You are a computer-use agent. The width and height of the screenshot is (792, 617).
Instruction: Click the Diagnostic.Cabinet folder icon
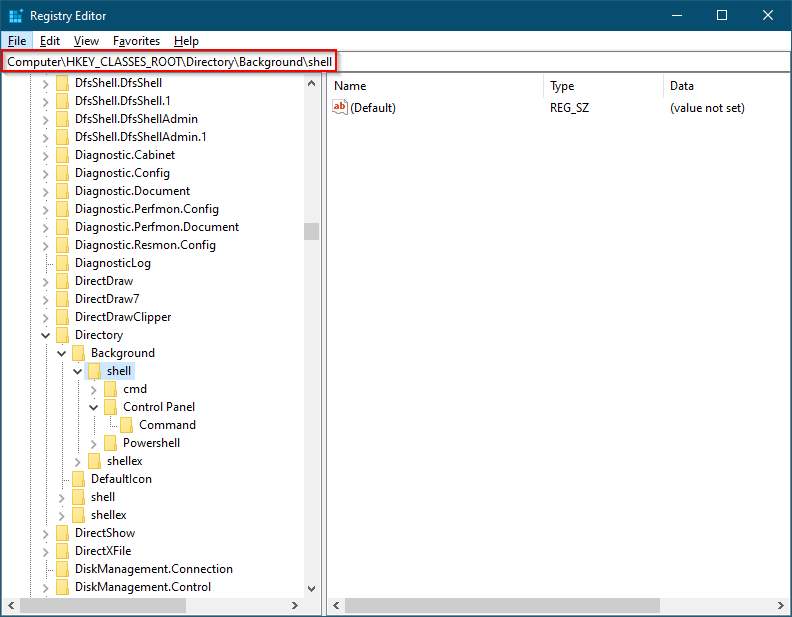click(x=62, y=155)
